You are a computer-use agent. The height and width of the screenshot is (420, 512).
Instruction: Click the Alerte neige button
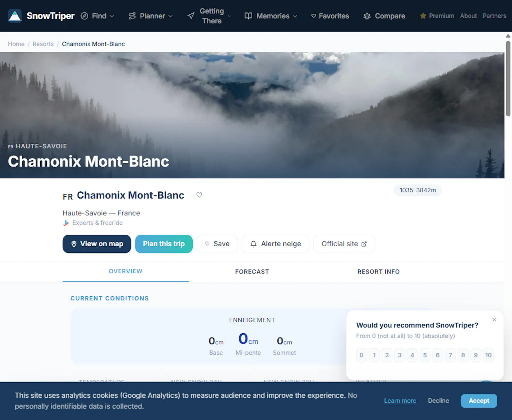(276, 244)
